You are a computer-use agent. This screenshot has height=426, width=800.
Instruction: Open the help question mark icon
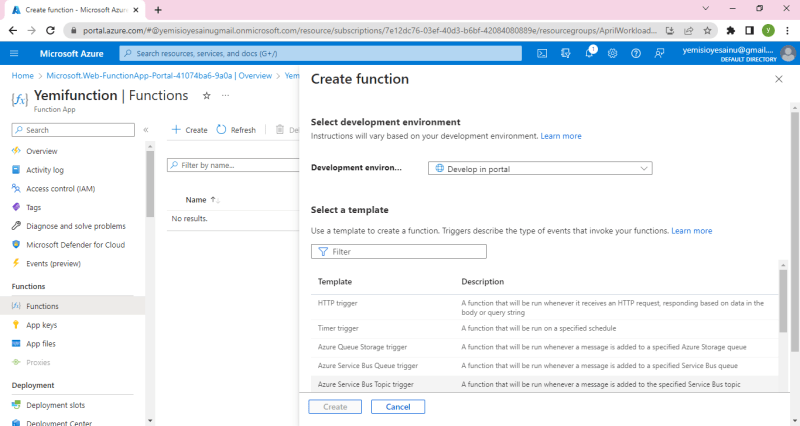click(x=636, y=53)
